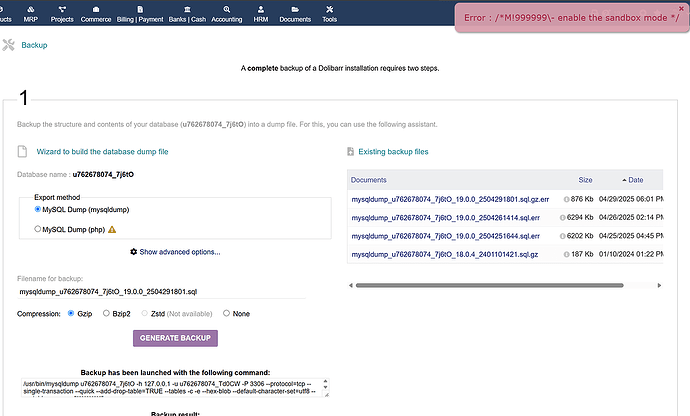Viewport: 690px width, 416px height.
Task: Open the Projects module icon
Action: [x=62, y=9]
